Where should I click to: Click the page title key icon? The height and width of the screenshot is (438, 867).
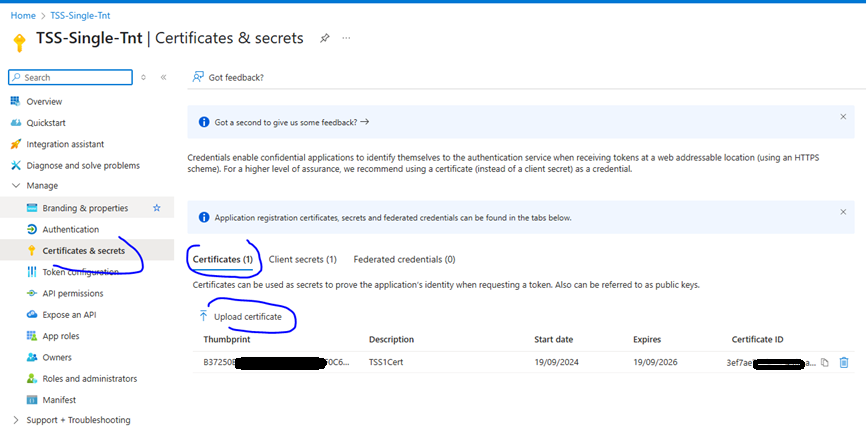coord(19,43)
